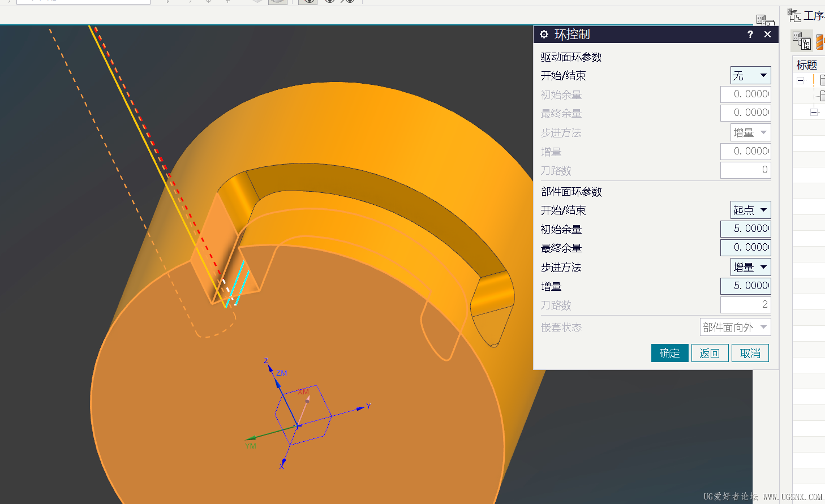825x504 pixels.
Task: Select the program order view icon
Action: coord(802,41)
